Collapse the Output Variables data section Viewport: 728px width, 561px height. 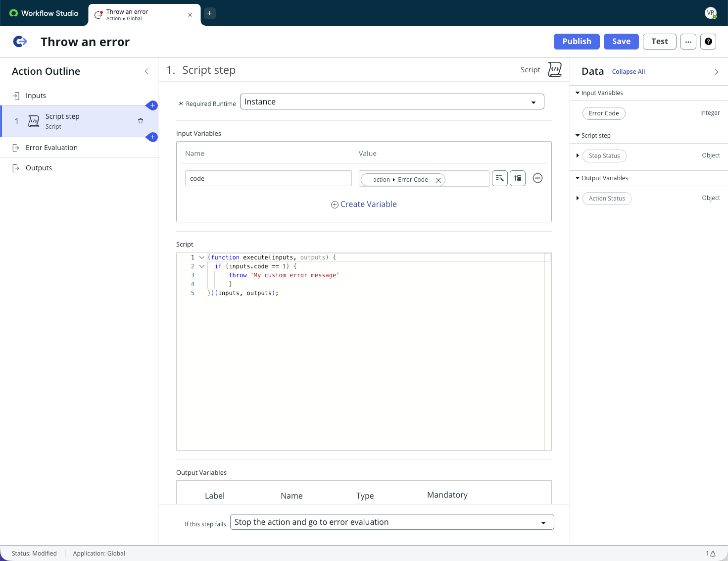[x=578, y=178]
